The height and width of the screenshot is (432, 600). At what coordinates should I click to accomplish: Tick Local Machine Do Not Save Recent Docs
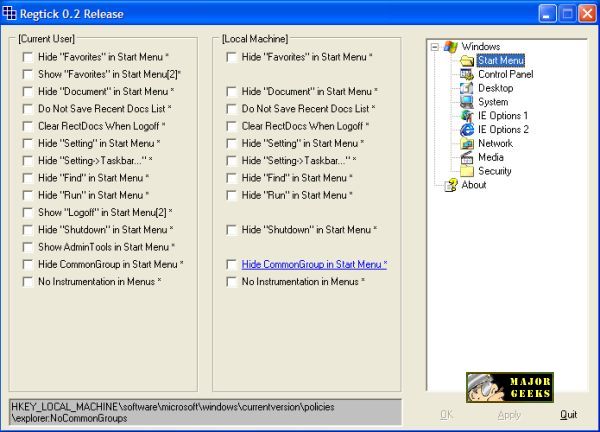pos(231,109)
